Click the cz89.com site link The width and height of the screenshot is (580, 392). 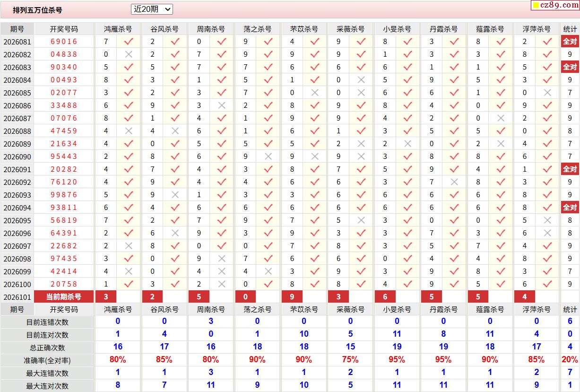(555, 5)
